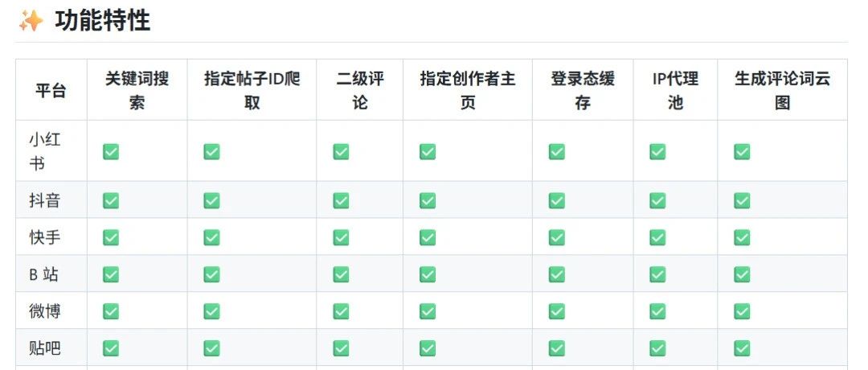
Task: Click the 小红书 platform cell
Action: 51,150
